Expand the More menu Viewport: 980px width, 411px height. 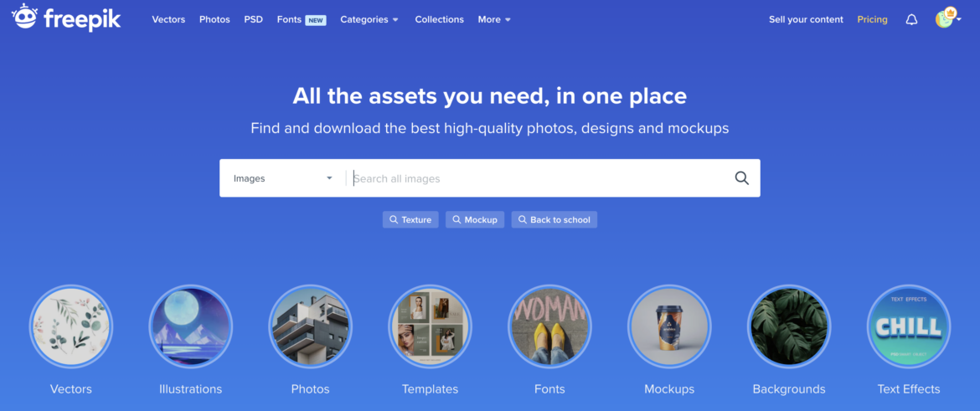pyautogui.click(x=494, y=19)
